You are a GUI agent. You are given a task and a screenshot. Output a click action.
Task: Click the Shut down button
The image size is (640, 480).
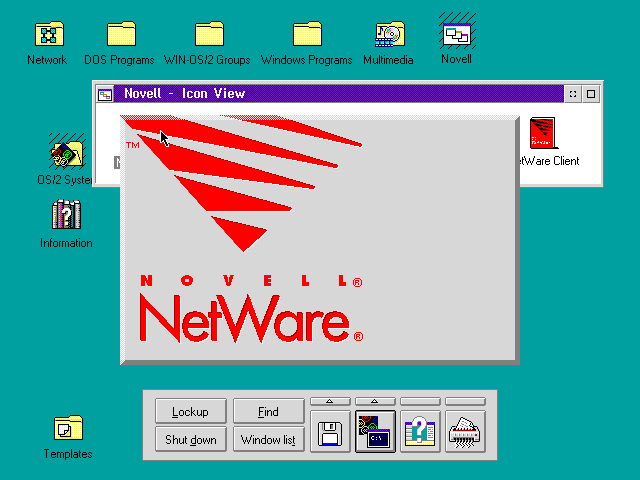click(x=191, y=439)
